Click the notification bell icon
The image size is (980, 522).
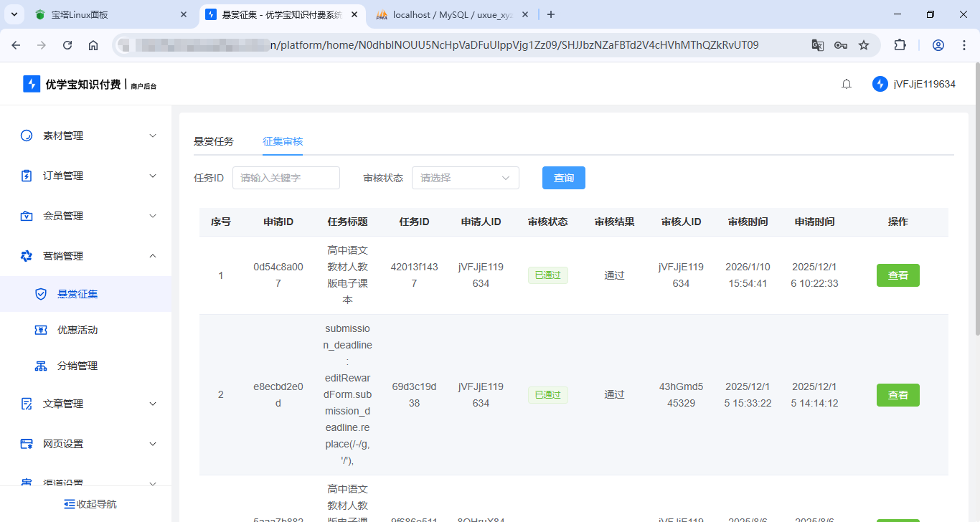pos(847,84)
